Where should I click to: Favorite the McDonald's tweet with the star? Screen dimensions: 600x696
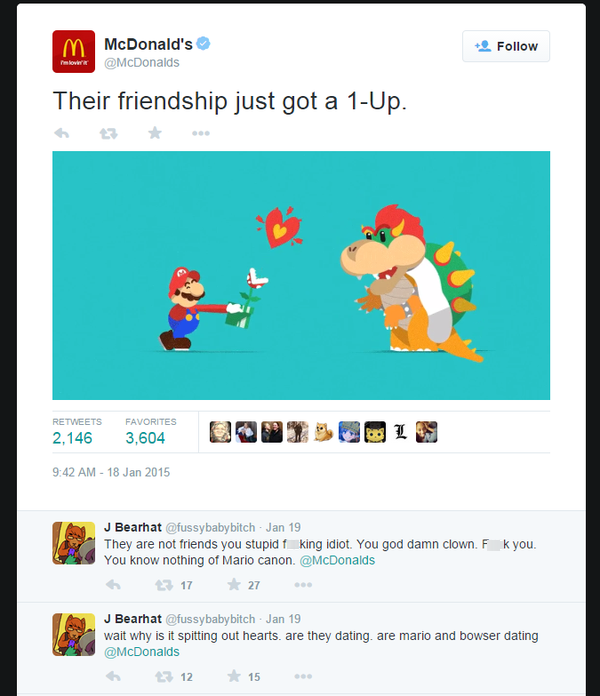coord(155,133)
